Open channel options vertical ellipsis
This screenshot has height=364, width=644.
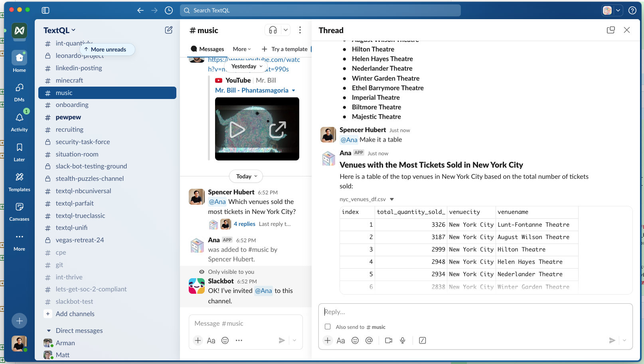(300, 30)
